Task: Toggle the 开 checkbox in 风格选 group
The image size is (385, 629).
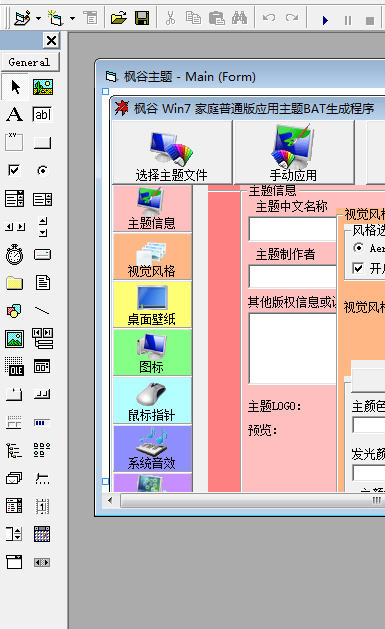Action: coord(358,268)
